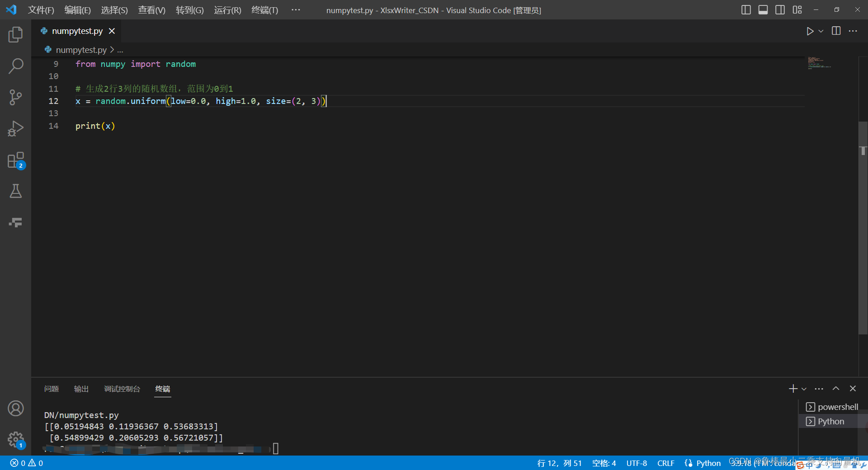Screen dimensions: 868x470
Task: Open the 编辑(E) menu
Action: click(78, 10)
